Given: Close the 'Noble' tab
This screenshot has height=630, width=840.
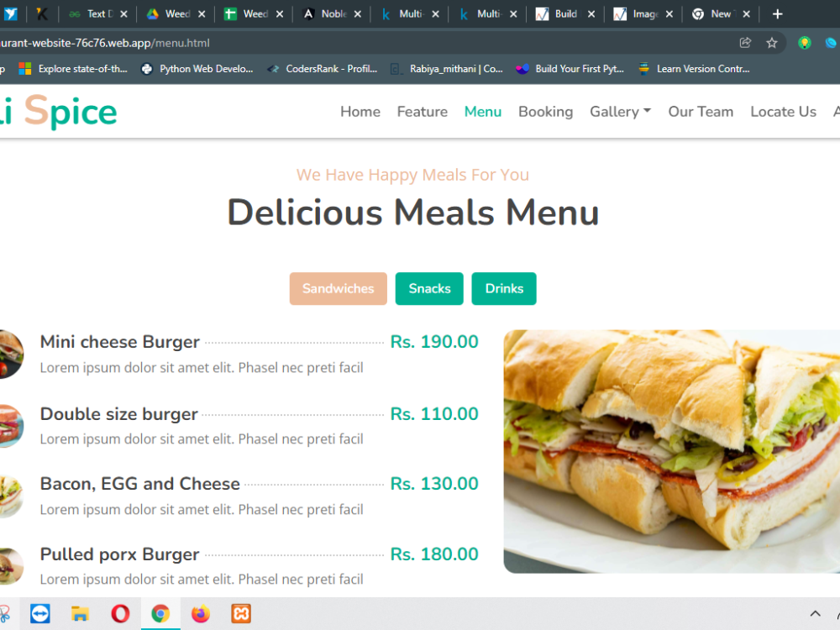Looking at the screenshot, I should pyautogui.click(x=357, y=14).
